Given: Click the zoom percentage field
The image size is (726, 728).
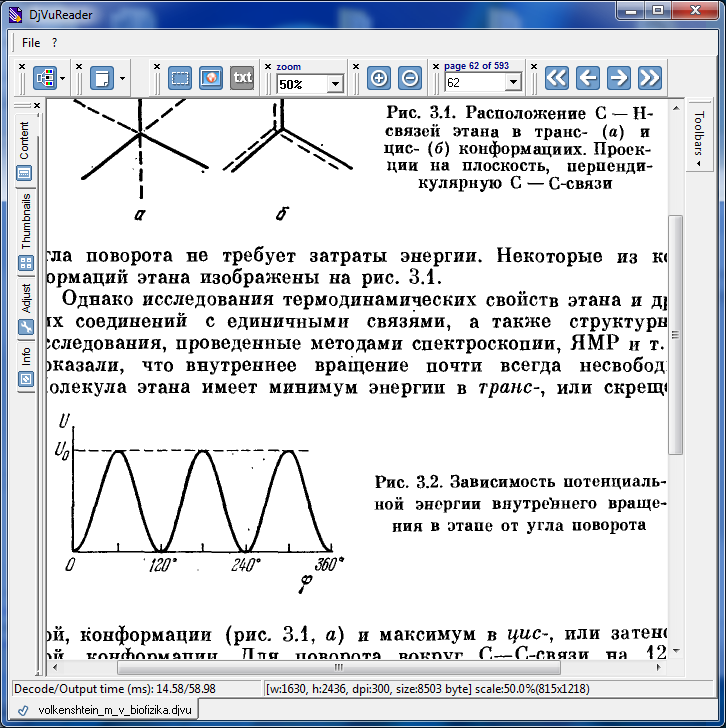Looking at the screenshot, I should click(302, 84).
